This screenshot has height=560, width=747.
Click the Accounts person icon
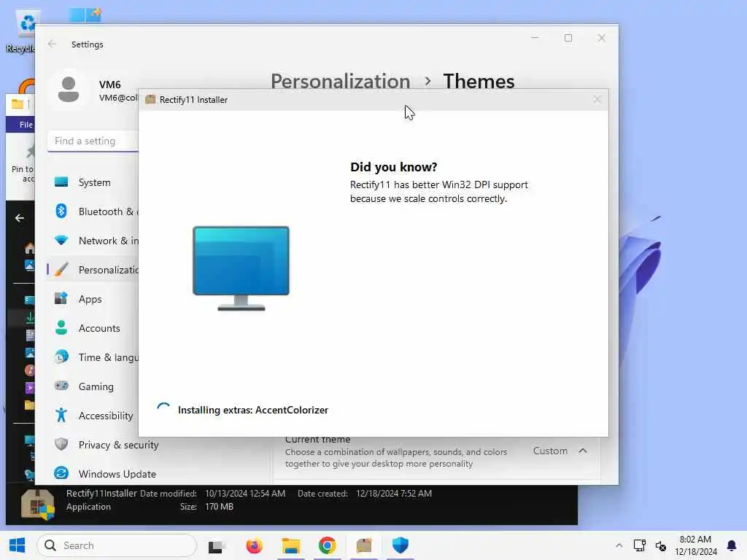(61, 327)
